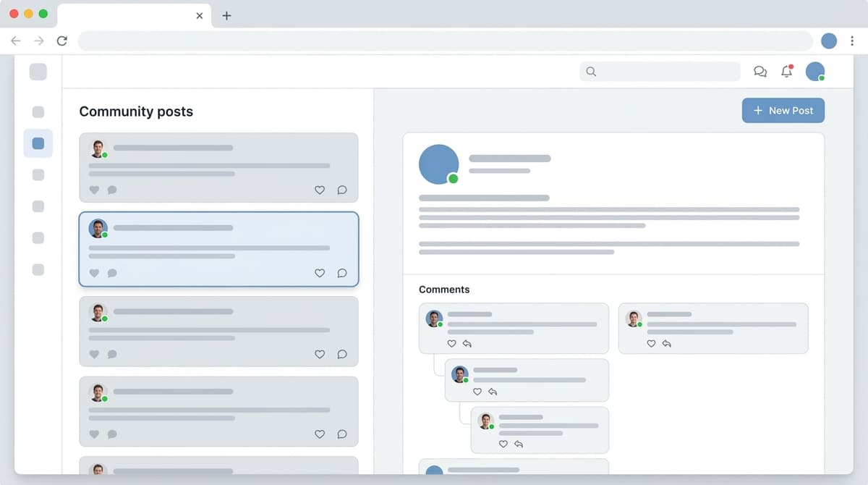
Task: Select the active blue sidebar item
Action: click(x=38, y=143)
